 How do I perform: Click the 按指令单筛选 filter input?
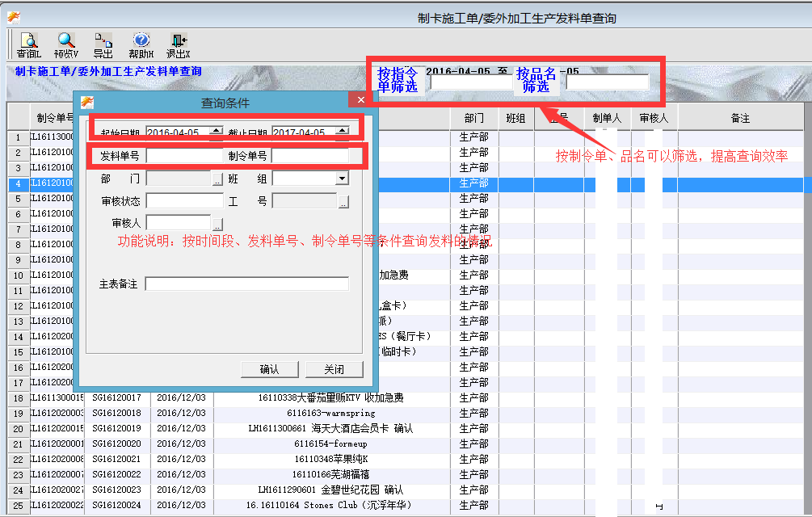[471, 82]
